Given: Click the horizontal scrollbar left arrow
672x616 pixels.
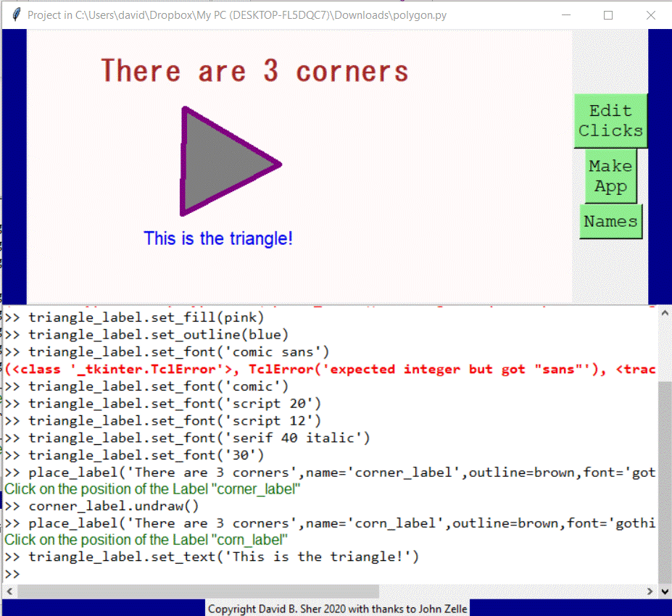Looking at the screenshot, I should (9, 591).
